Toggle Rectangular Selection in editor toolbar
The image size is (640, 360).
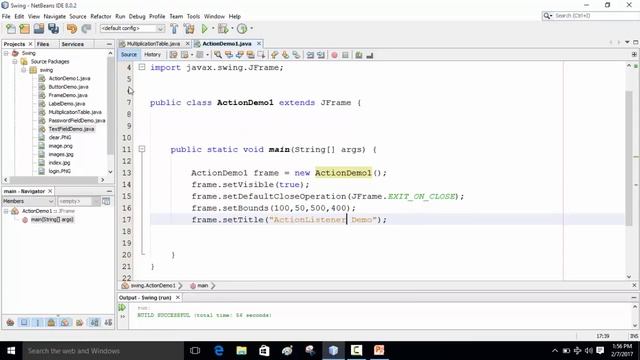[x=261, y=55]
